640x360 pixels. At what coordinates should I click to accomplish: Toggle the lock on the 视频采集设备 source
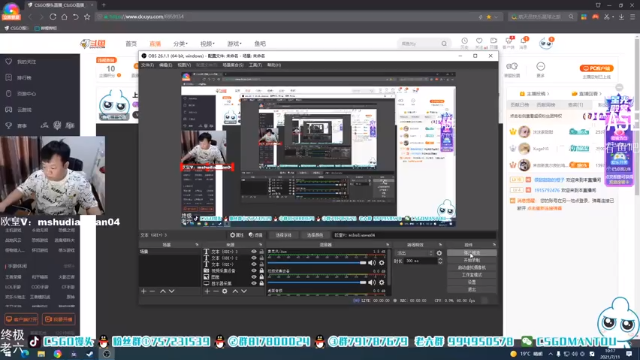tap(262, 271)
